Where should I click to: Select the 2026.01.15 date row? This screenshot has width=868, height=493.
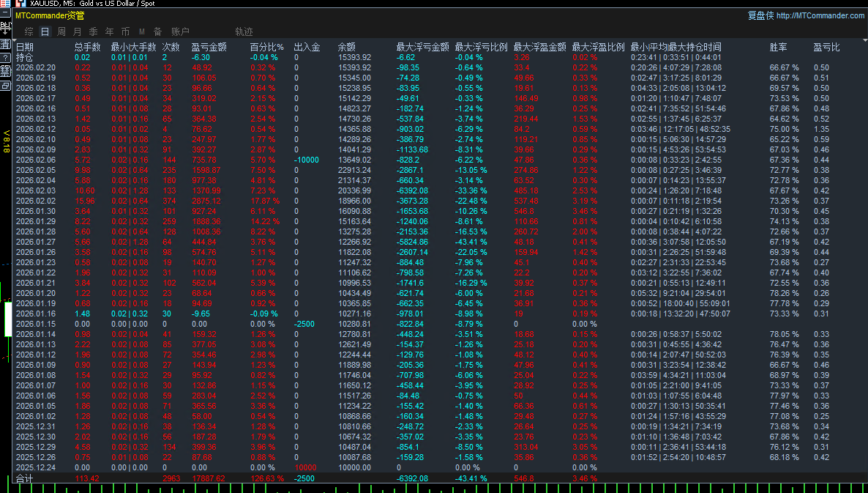click(440, 324)
